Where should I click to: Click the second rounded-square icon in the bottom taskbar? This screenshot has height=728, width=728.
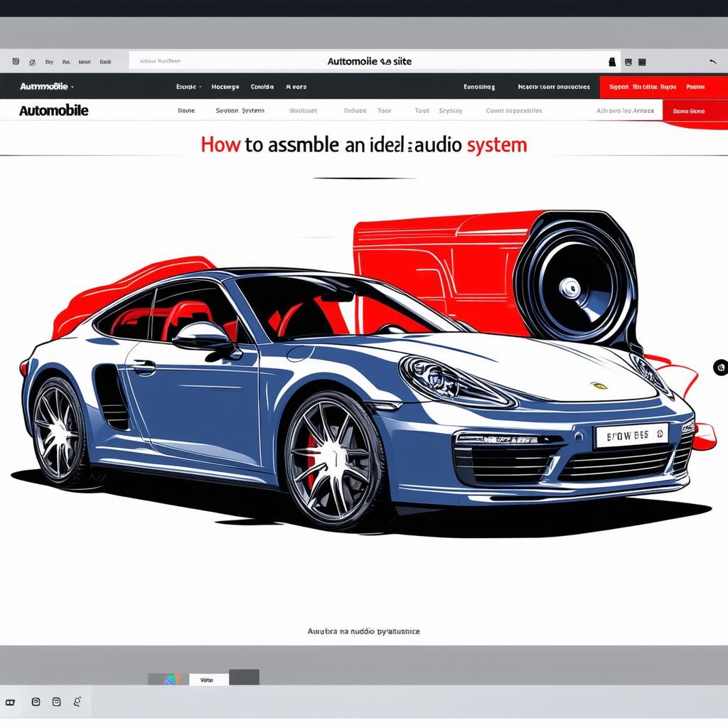coord(57,702)
